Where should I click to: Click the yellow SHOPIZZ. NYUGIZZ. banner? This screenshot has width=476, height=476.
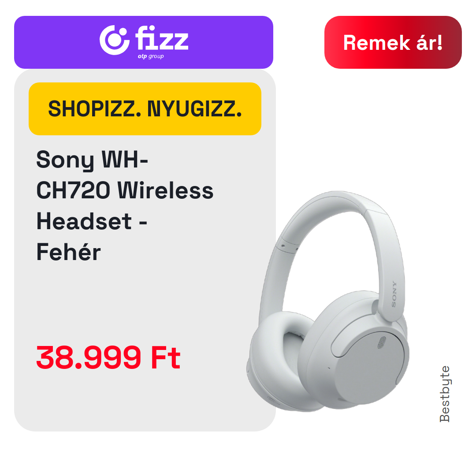click(145, 109)
